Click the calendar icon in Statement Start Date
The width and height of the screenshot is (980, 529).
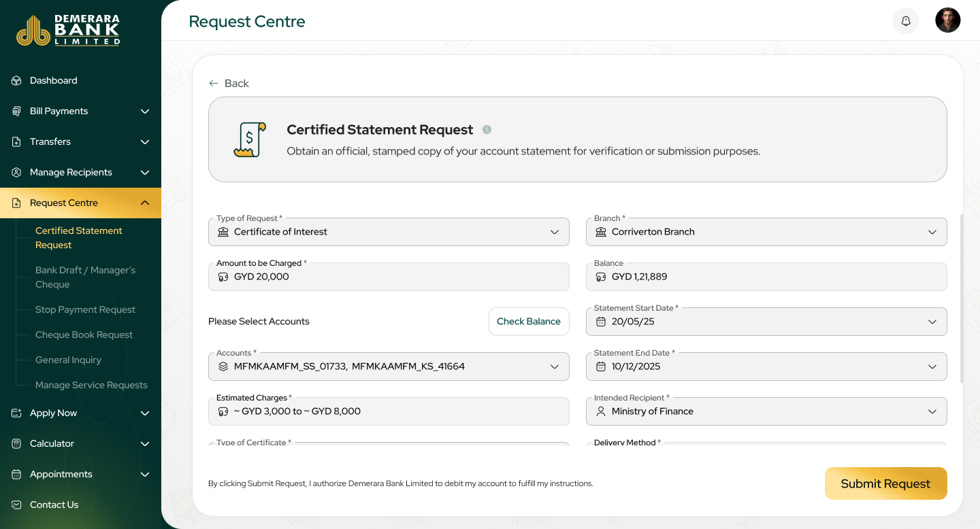point(600,322)
